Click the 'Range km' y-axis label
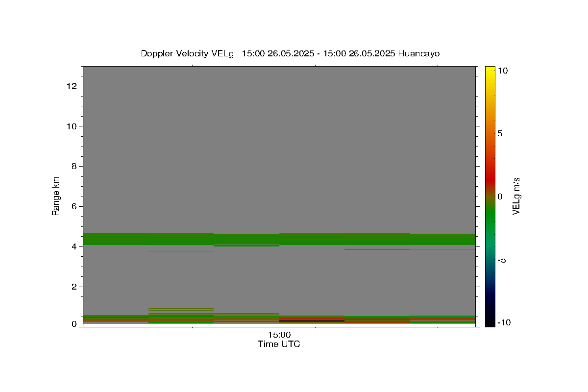 [x=56, y=196]
